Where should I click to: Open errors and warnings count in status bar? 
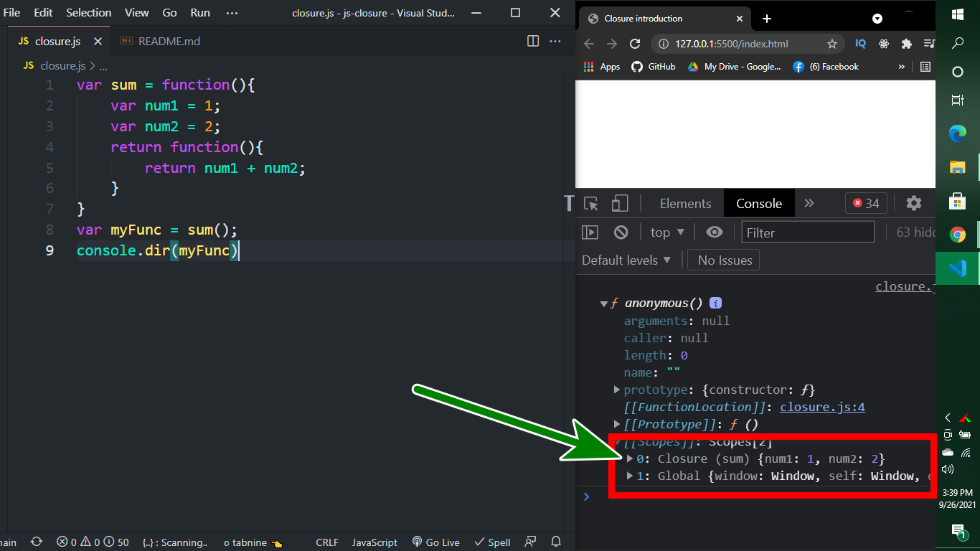coord(93,542)
